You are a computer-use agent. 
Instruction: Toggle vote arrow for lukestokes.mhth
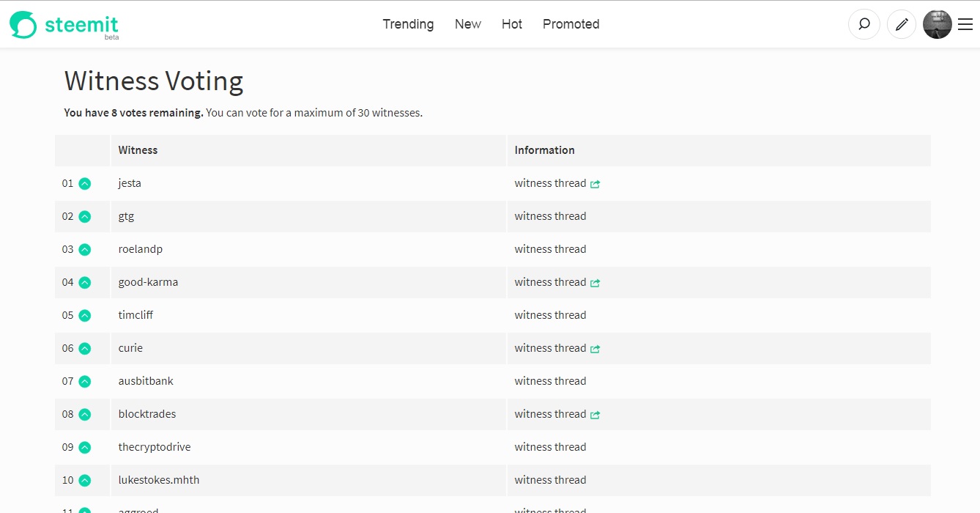[85, 481]
